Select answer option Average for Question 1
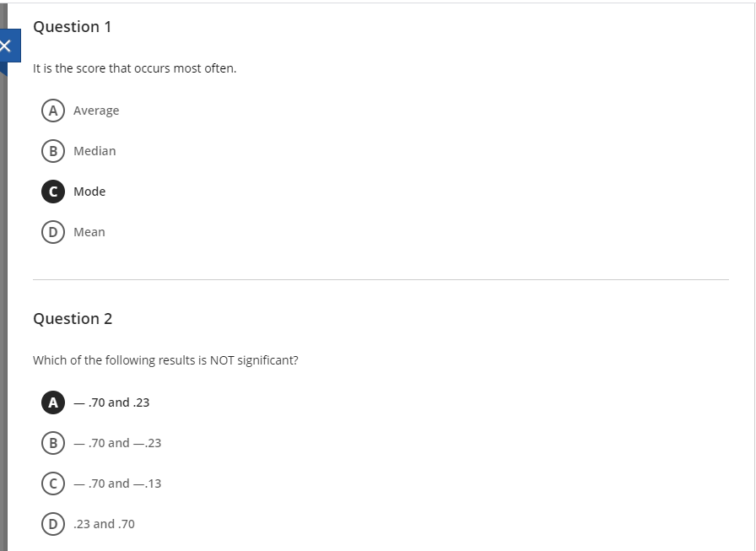Viewport: 756px width, 551px height. point(53,110)
